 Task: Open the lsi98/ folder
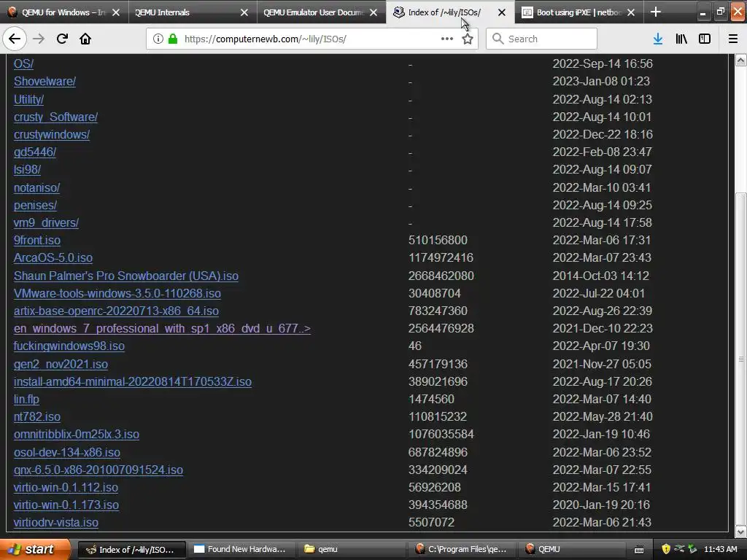click(x=27, y=169)
